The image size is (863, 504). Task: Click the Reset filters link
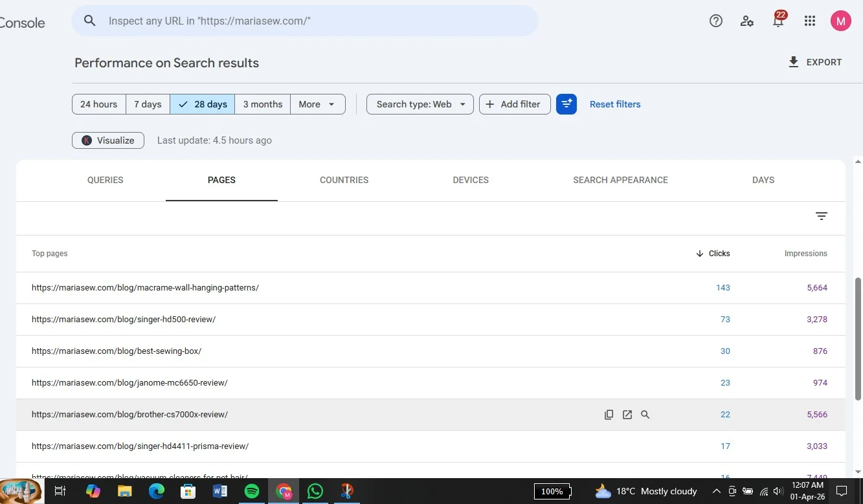(x=615, y=104)
